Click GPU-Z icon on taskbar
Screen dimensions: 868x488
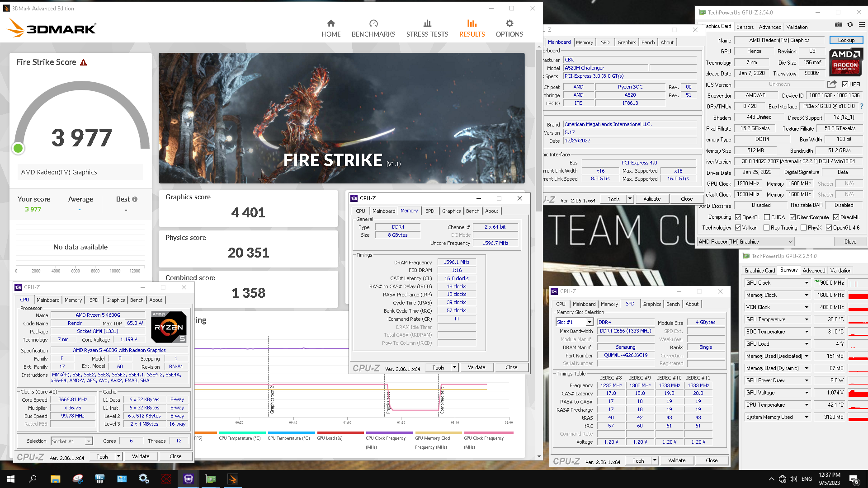(x=211, y=479)
